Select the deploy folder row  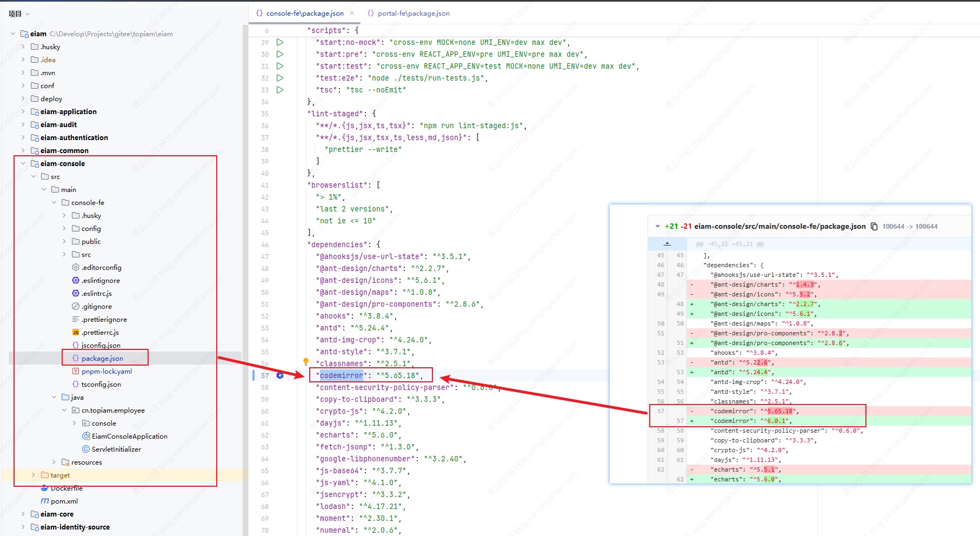[51, 98]
